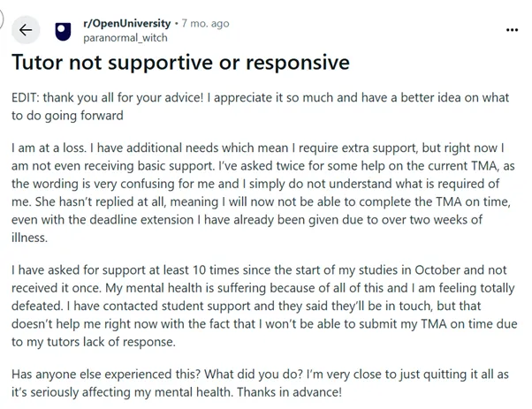Screen dimensions: 532x409
Task: Open the three-dot post options menu
Action: click(x=512, y=29)
